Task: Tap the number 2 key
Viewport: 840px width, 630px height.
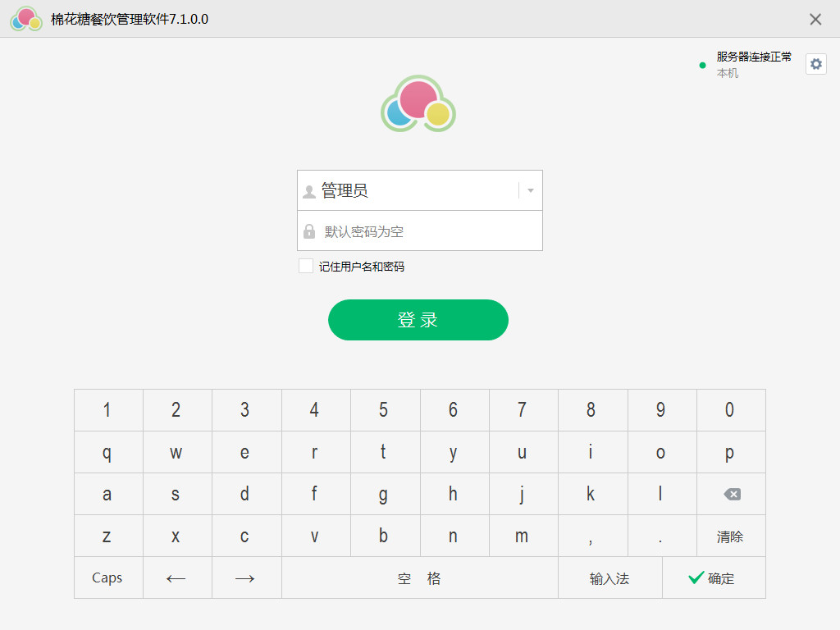Action: [x=178, y=410]
